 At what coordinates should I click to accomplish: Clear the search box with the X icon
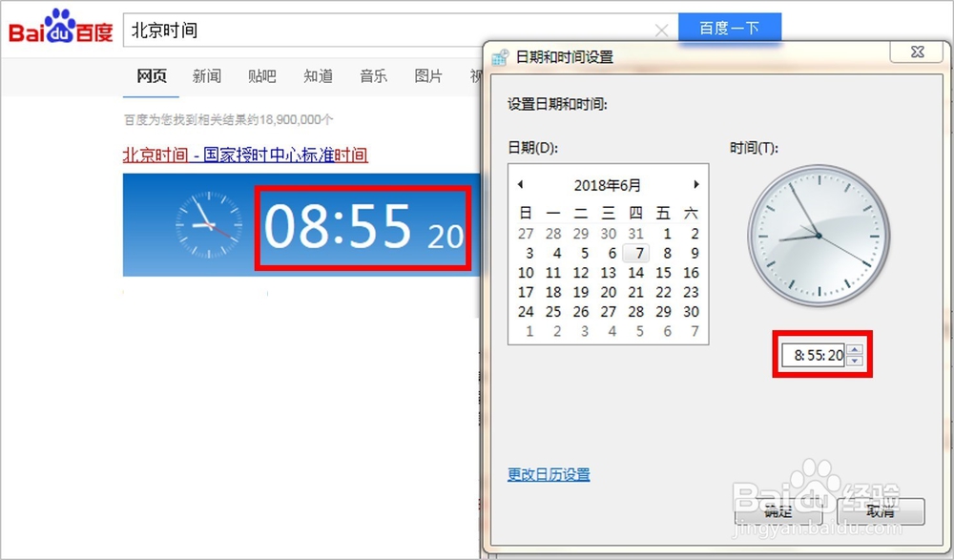click(x=662, y=30)
